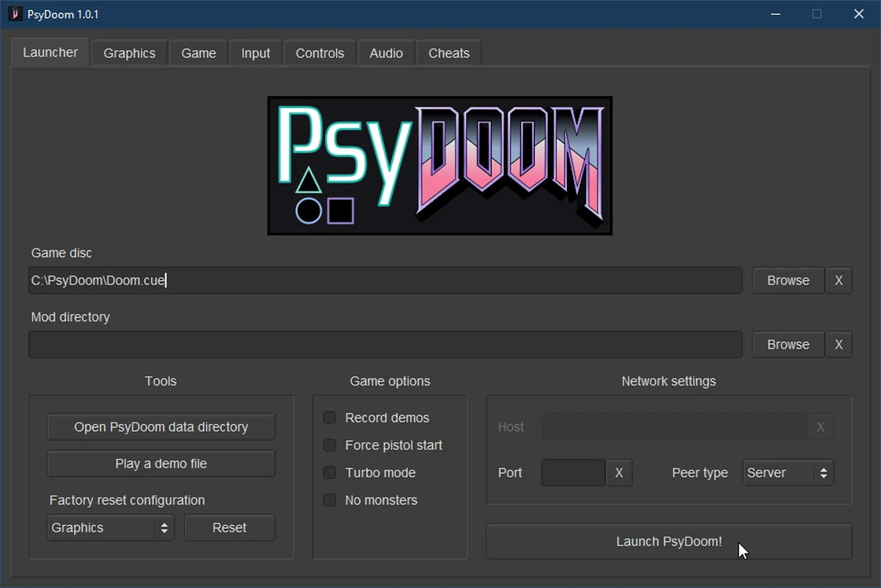This screenshot has height=588, width=881.
Task: Check the No monsters option
Action: (330, 501)
